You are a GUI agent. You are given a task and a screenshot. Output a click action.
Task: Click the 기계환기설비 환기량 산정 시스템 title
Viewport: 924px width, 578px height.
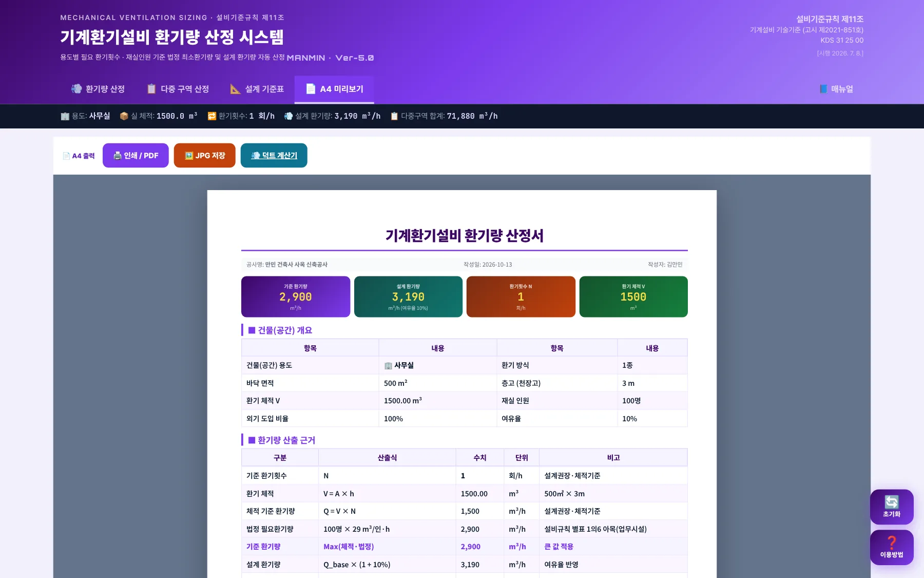[172, 37]
